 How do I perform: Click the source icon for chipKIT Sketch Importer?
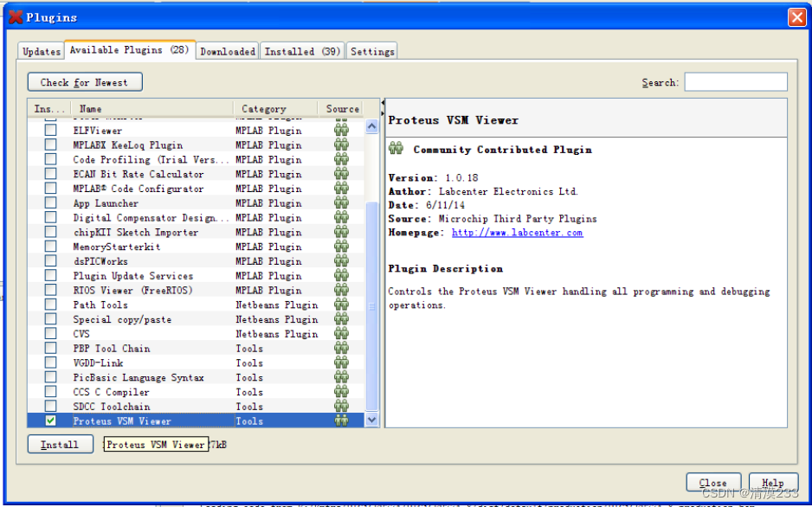[341, 232]
